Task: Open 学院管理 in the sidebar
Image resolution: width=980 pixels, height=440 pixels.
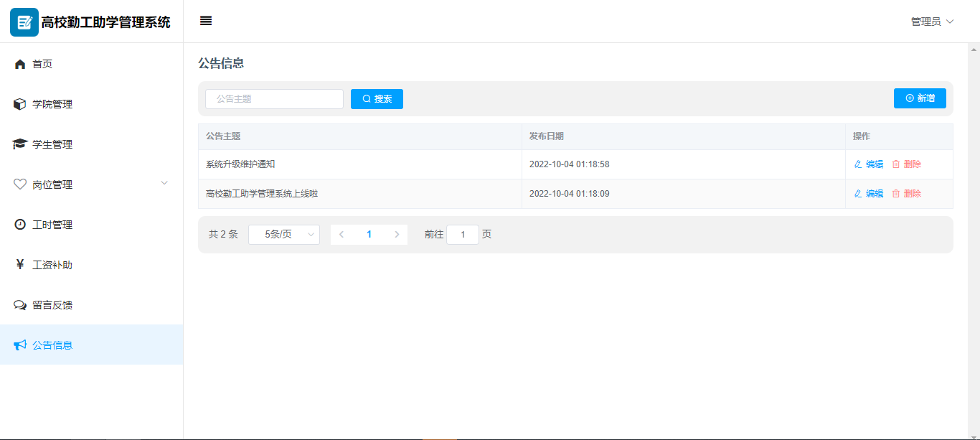Action: [x=52, y=104]
